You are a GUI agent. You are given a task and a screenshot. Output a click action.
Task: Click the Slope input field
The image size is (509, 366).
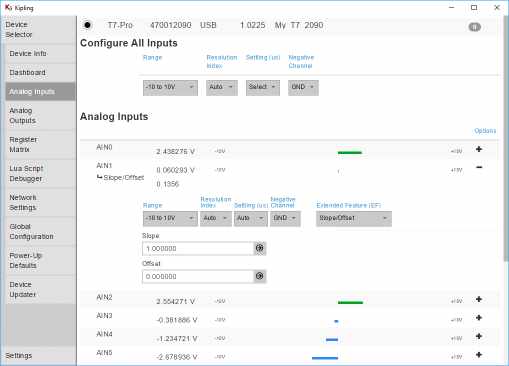pos(198,249)
